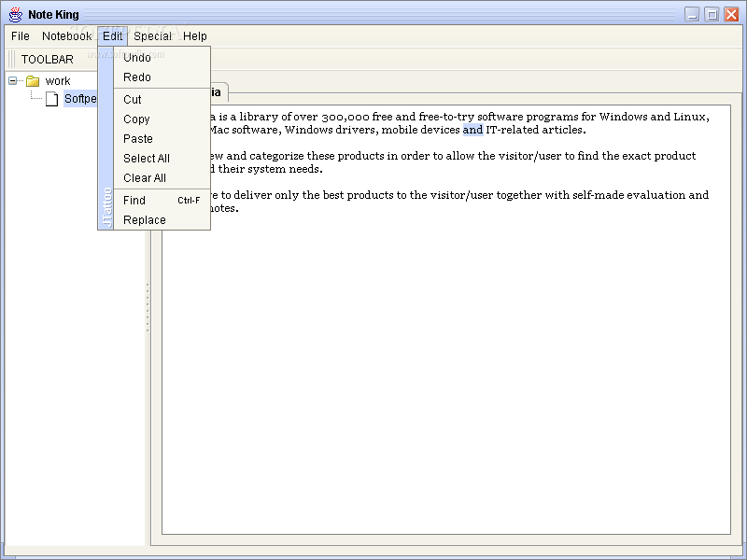Open the Notebook menu

click(x=66, y=36)
